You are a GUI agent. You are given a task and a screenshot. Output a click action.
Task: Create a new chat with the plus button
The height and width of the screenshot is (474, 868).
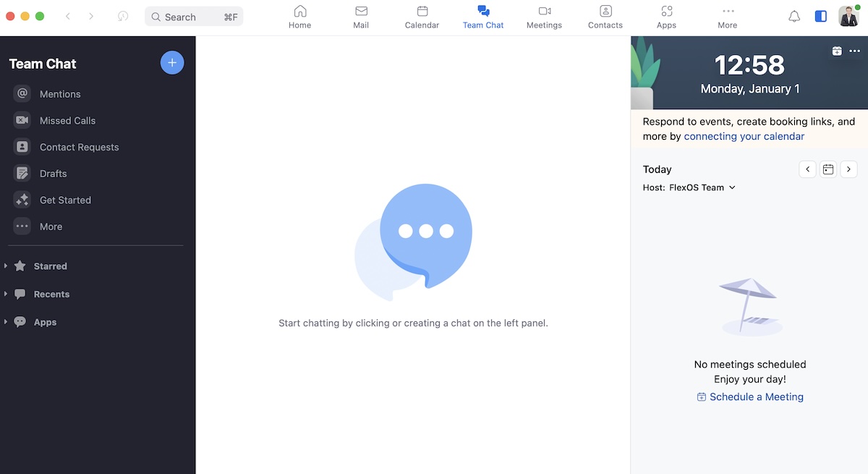[x=172, y=62]
